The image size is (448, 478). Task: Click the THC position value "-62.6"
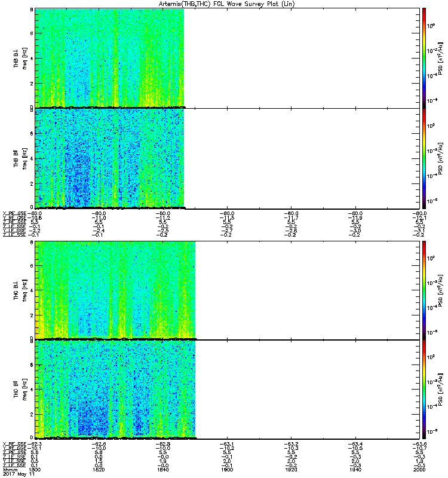pos(99,444)
